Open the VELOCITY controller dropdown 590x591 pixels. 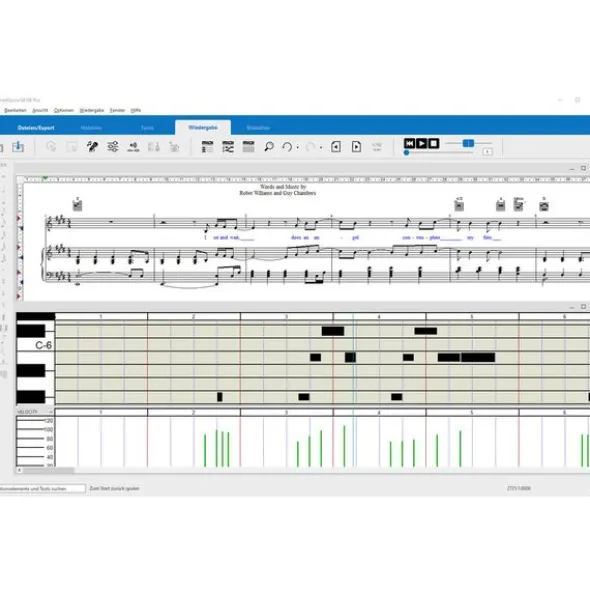pos(35,412)
